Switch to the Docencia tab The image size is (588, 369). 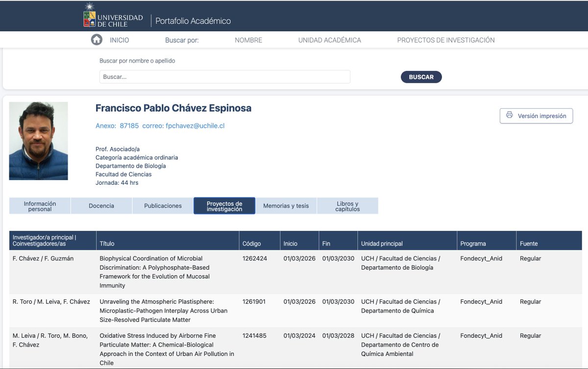point(101,206)
